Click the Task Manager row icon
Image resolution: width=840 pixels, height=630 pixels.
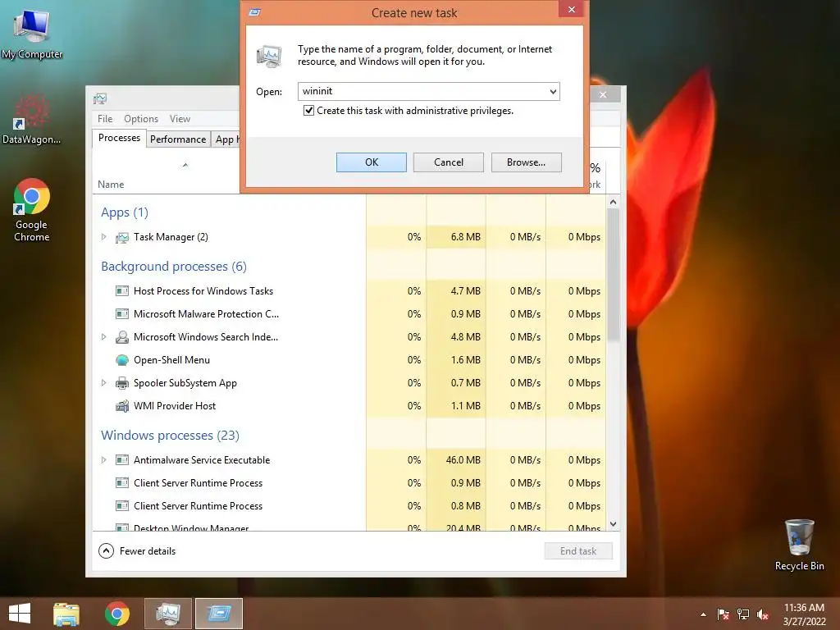(122, 237)
